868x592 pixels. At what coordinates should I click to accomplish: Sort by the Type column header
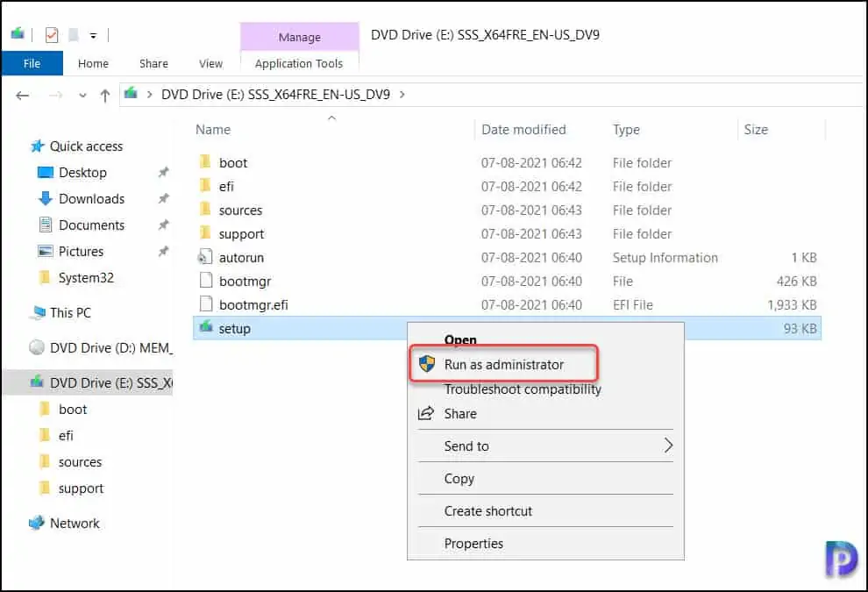[x=626, y=130]
